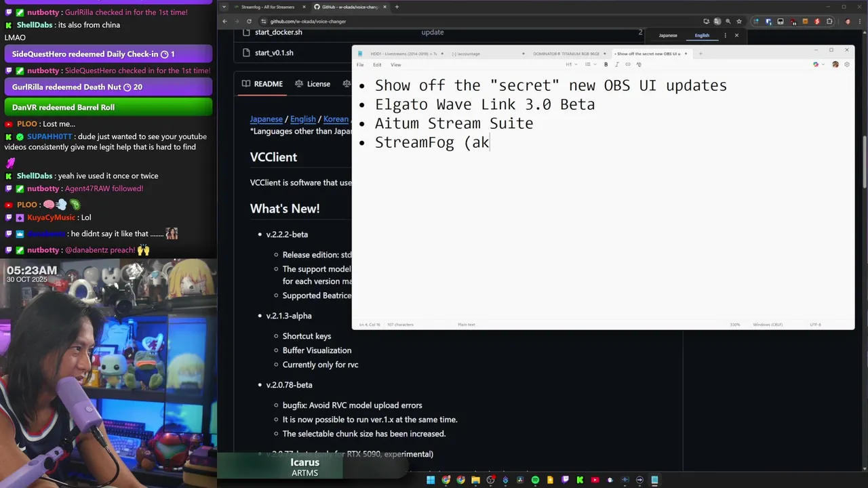Click after 'StreamFog (ak' in Notepad text
Viewport: 868px width, 488px height.
click(490, 142)
